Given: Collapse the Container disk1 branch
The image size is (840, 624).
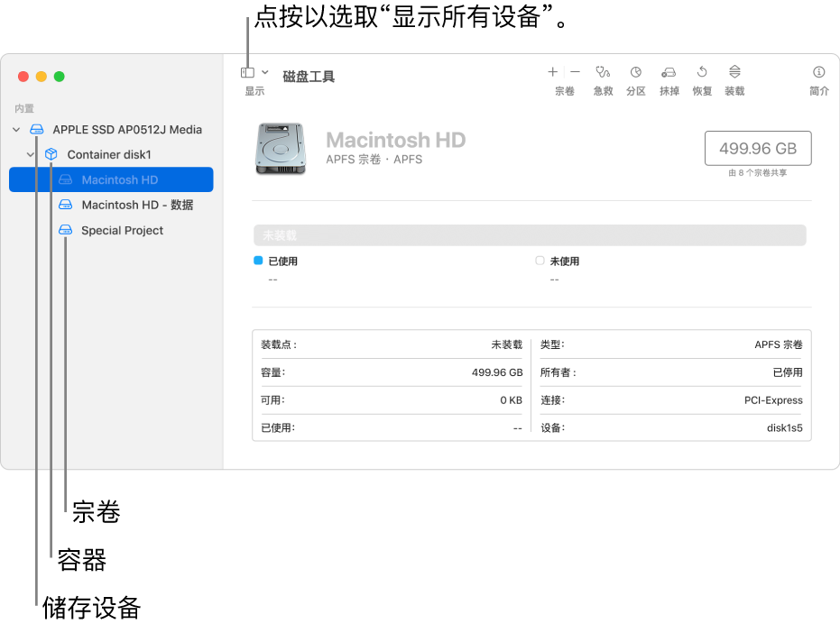Looking at the screenshot, I should coord(31,155).
